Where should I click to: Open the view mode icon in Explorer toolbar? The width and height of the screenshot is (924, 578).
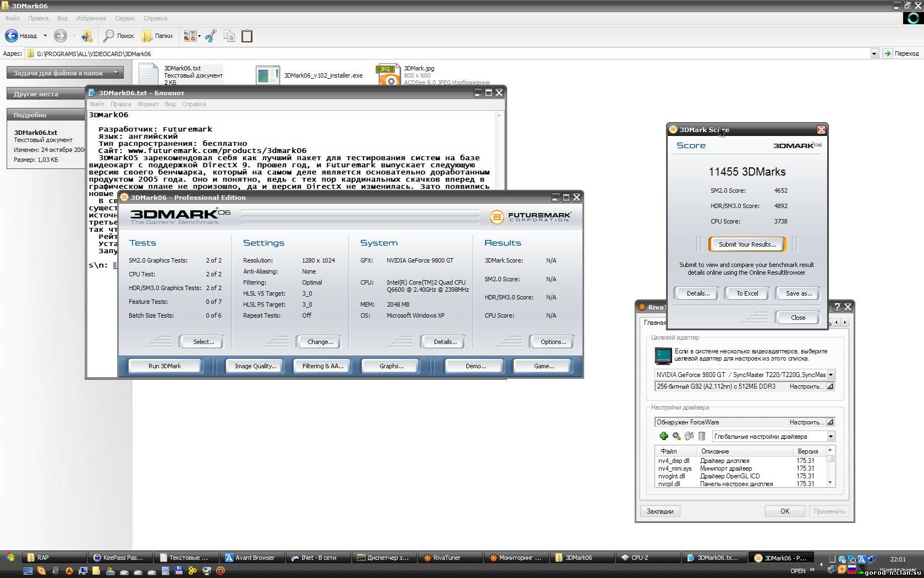pyautogui.click(x=190, y=36)
